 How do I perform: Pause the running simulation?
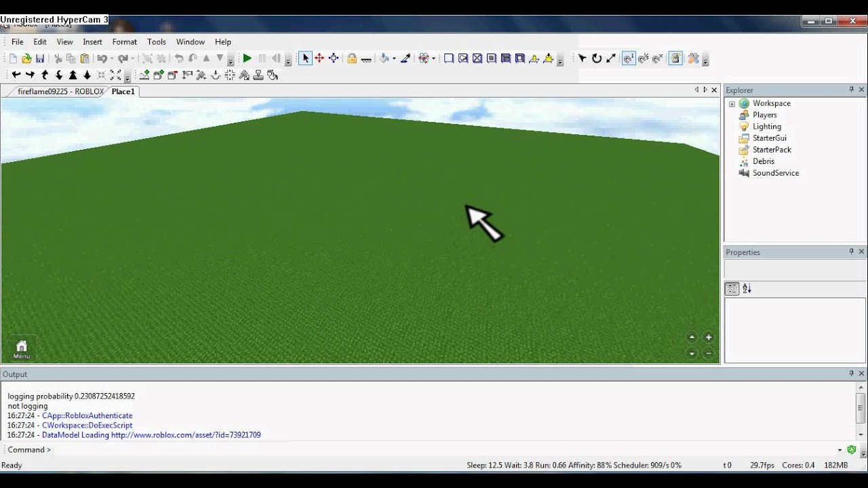tap(262, 58)
